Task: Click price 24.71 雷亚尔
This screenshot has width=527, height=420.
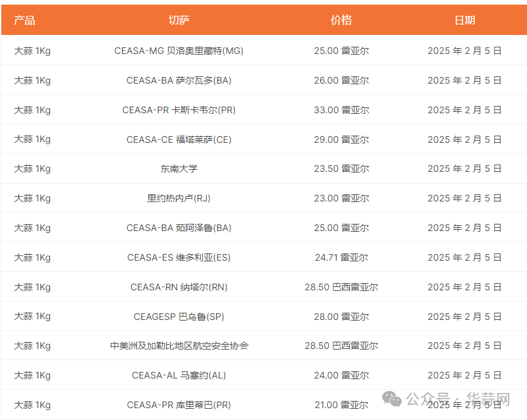Action: coord(341,257)
